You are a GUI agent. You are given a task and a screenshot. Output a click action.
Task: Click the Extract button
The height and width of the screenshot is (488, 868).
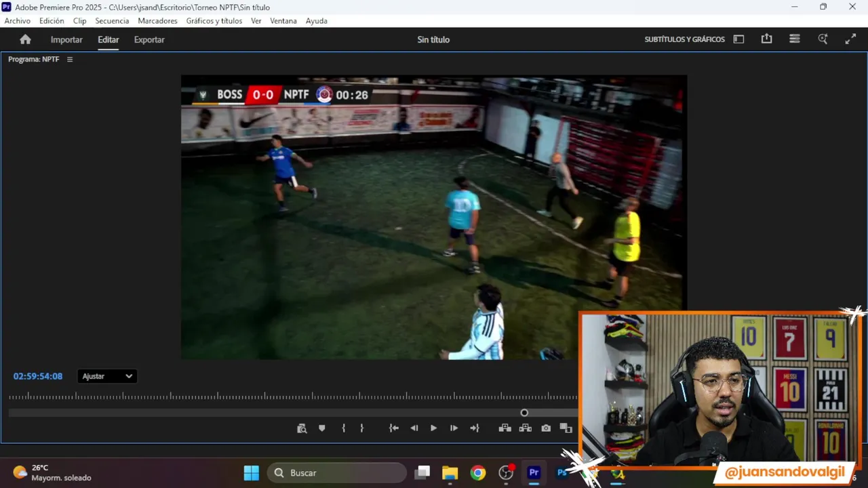526,428
